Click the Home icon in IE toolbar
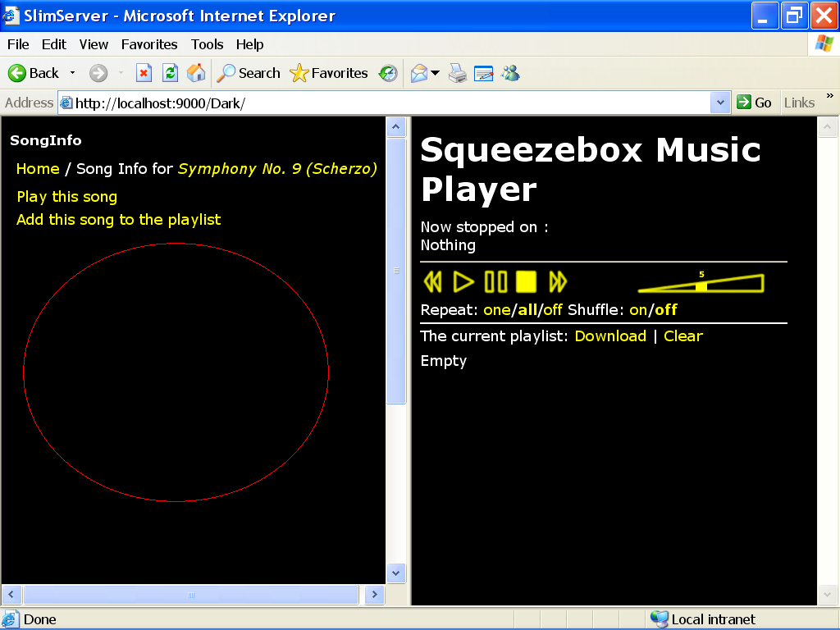Viewport: 840px width, 630px height. pyautogui.click(x=196, y=73)
